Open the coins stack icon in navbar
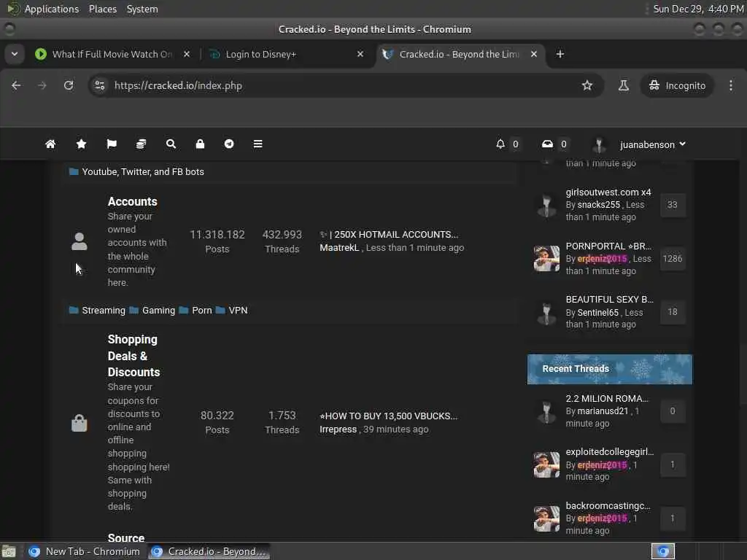Screen dimensions: 747x560 [141, 144]
